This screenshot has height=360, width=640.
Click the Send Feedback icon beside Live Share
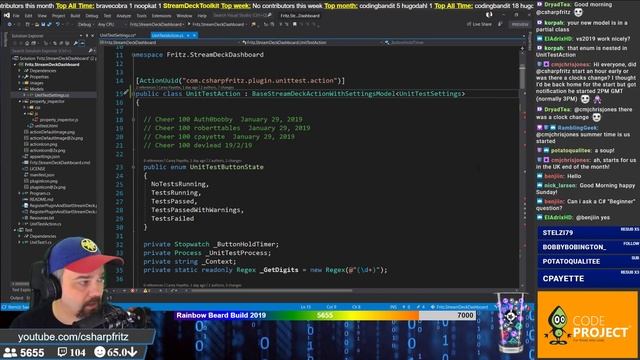click(x=500, y=24)
